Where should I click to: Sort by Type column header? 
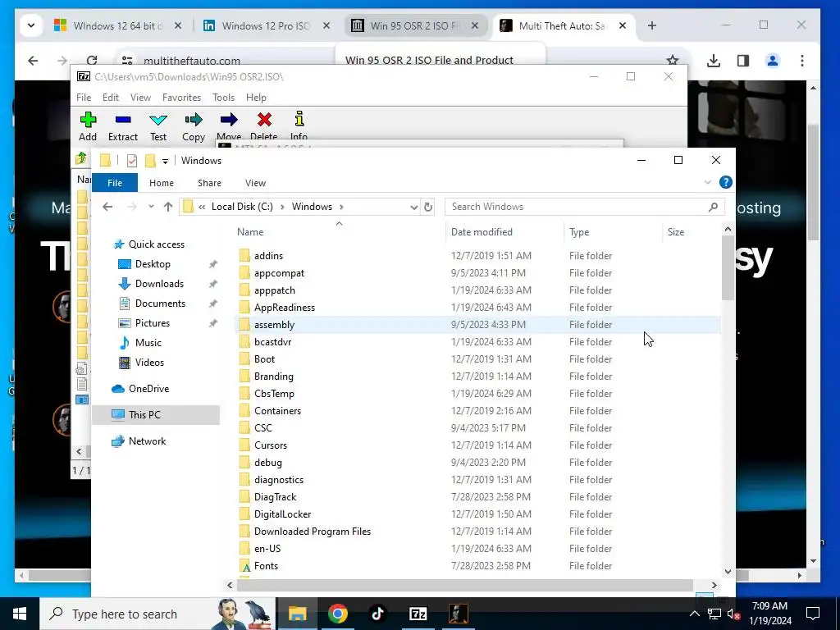(579, 232)
